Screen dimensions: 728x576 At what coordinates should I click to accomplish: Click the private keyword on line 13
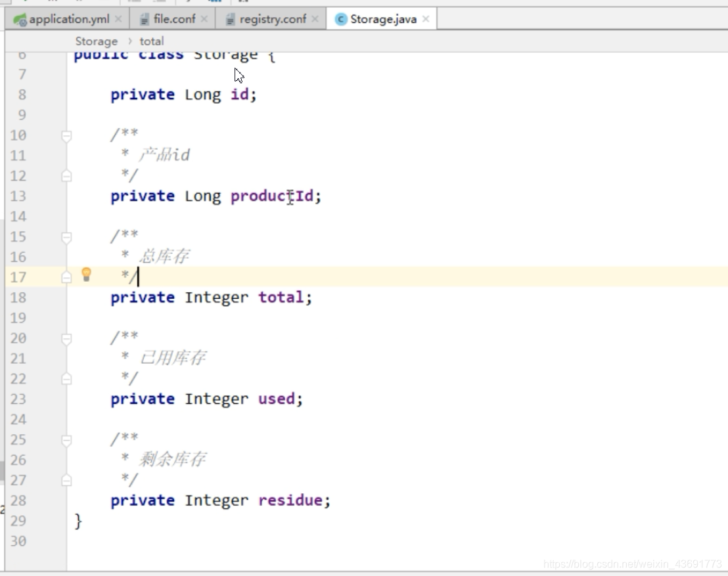[143, 196]
